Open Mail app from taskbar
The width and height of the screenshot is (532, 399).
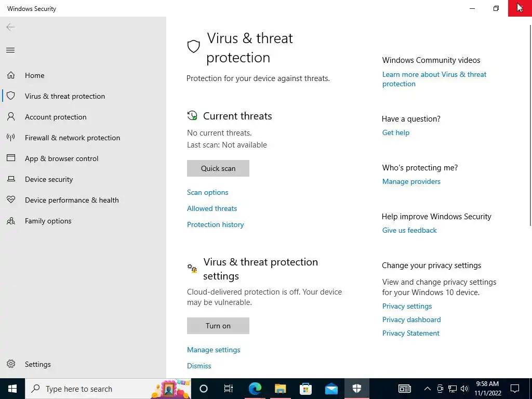click(x=331, y=389)
